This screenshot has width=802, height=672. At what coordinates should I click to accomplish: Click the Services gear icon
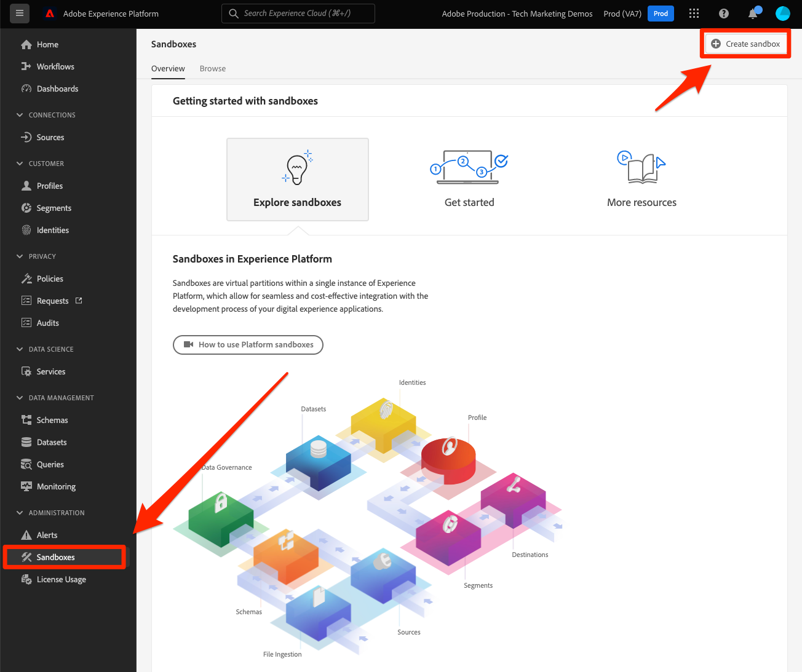point(26,371)
